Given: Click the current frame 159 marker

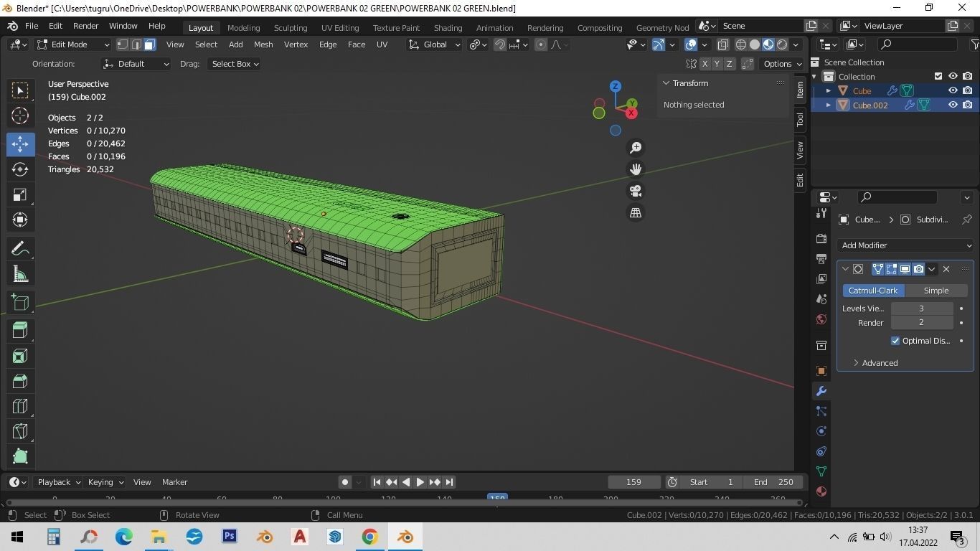Looking at the screenshot, I should [x=497, y=498].
